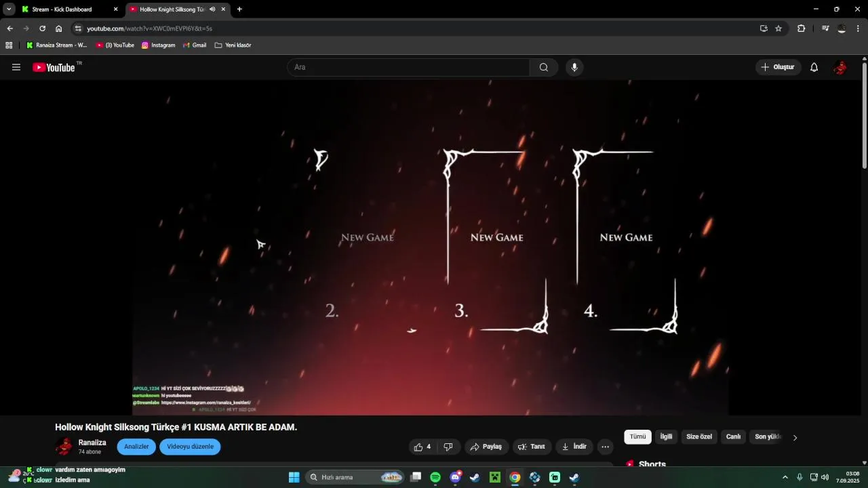
Task: Open Ranaiza channel avatar under video
Action: (x=64, y=447)
